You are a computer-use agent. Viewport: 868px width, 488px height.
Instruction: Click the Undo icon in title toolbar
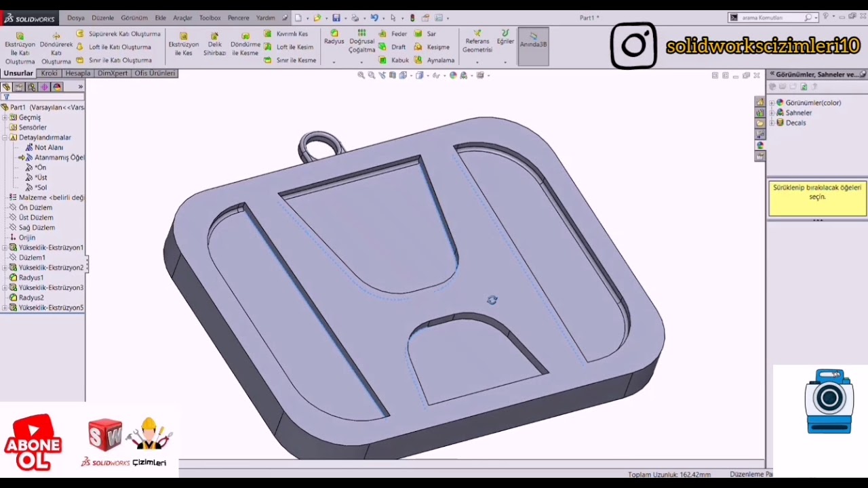tap(374, 18)
